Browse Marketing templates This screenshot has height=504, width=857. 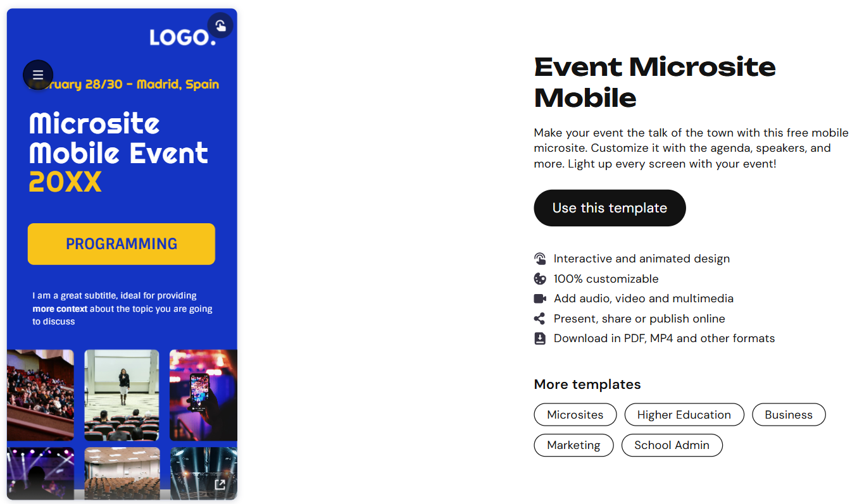(x=573, y=445)
